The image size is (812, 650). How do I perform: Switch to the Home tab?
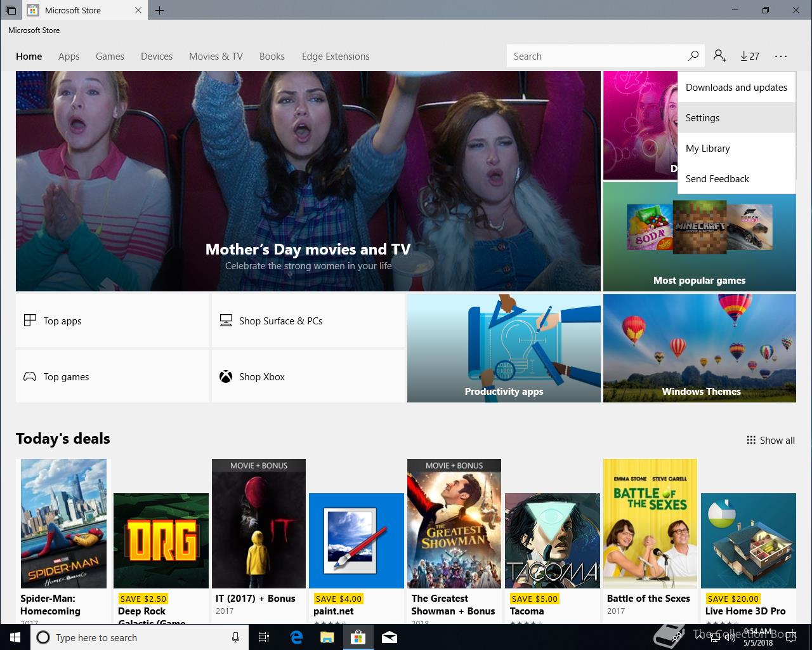tap(29, 56)
